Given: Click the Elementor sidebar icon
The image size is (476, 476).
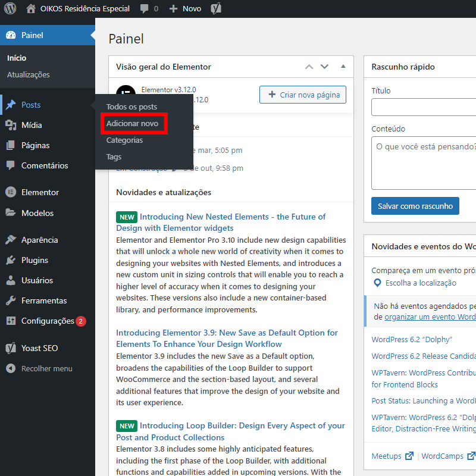Looking at the screenshot, I should (11, 192).
